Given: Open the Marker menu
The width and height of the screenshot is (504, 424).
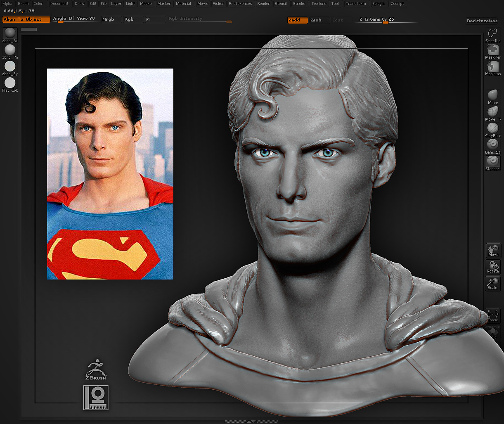Looking at the screenshot, I should pyautogui.click(x=164, y=4).
